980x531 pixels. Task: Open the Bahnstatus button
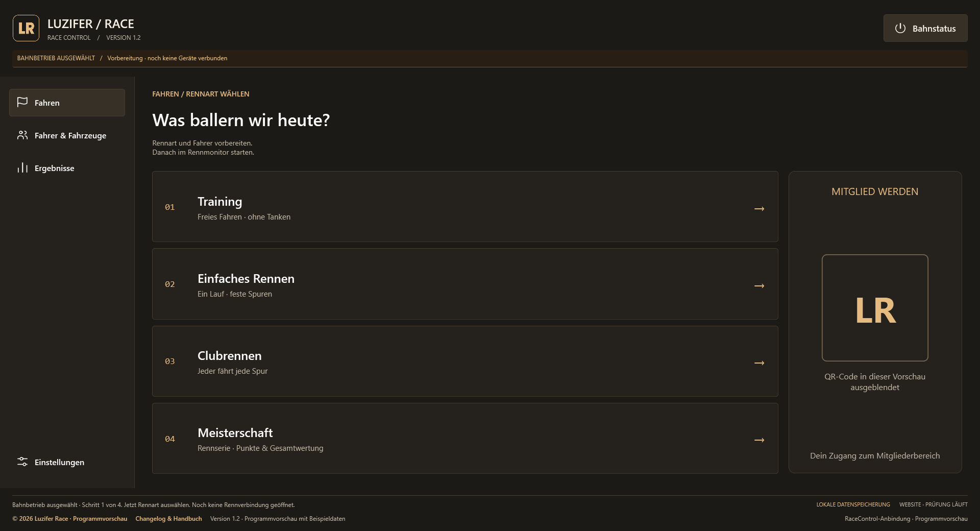(925, 28)
